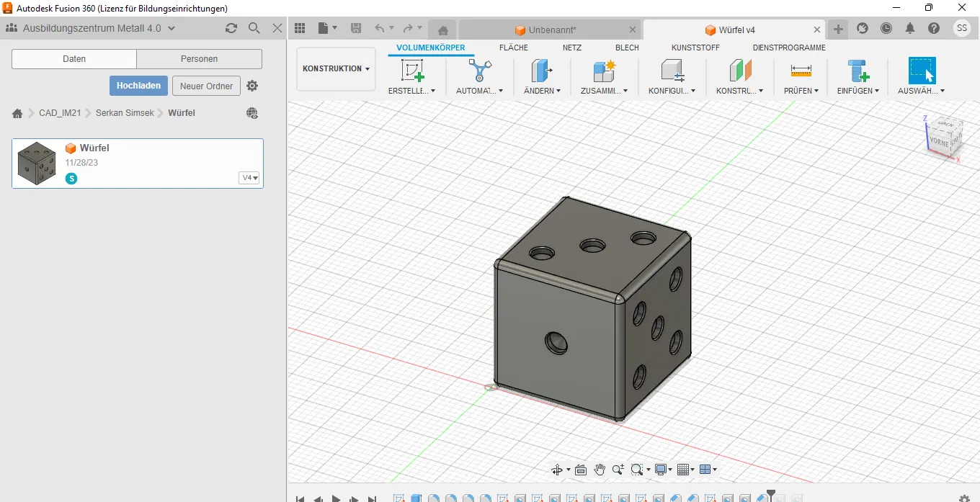Open the V4 version dropdown on Würfel

(249, 178)
